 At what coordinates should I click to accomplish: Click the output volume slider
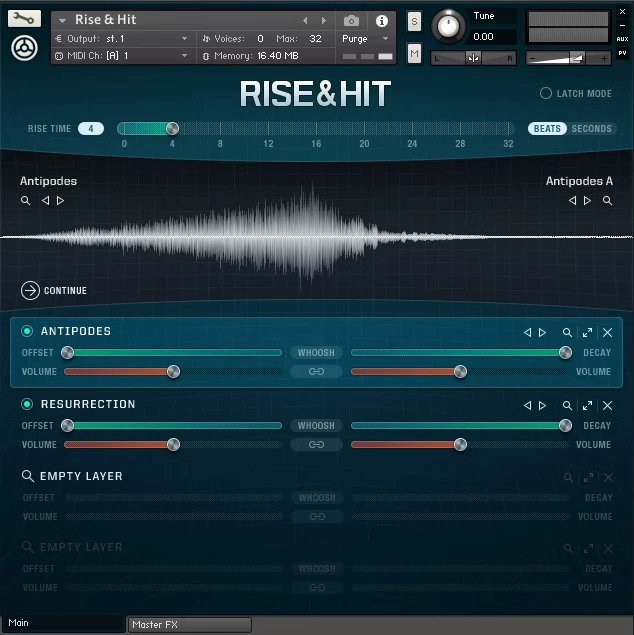(568, 58)
